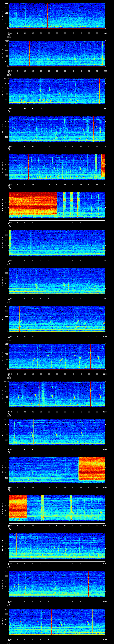
Task: Click the 12:16:00 start time label
Action: tap(9, 601)
